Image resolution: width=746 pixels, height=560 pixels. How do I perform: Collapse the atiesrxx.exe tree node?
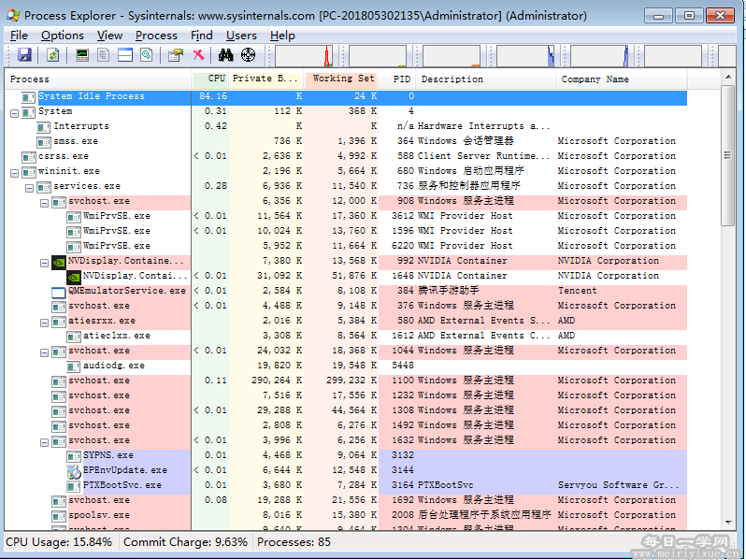[x=44, y=323]
